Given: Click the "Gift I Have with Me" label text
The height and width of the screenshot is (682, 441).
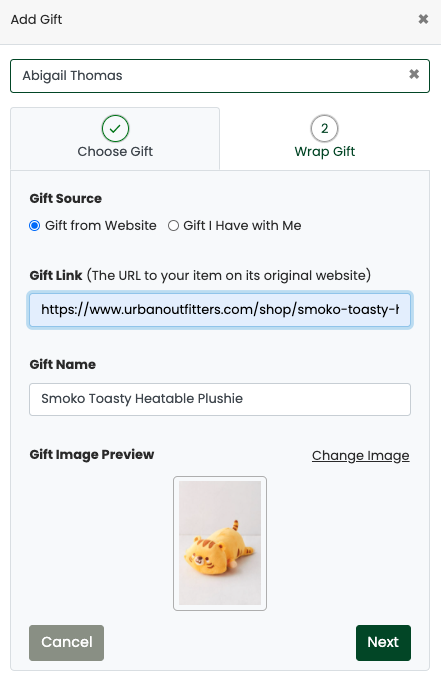Looking at the screenshot, I should pos(242,225).
